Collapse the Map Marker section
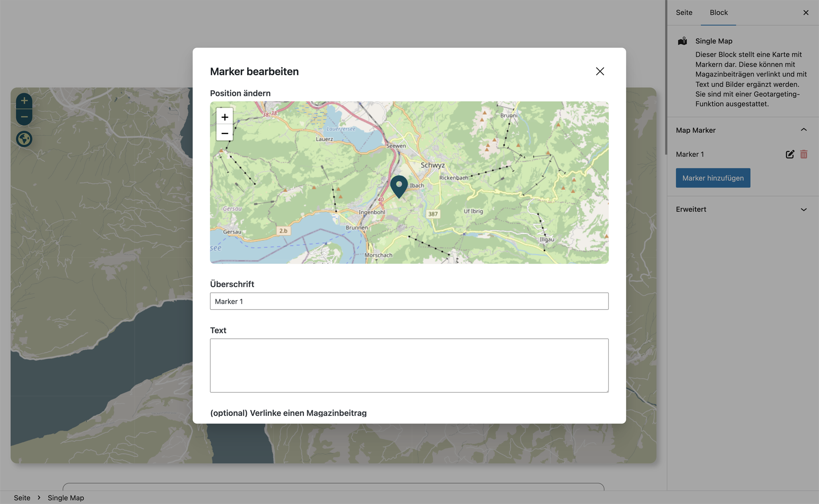 click(804, 130)
